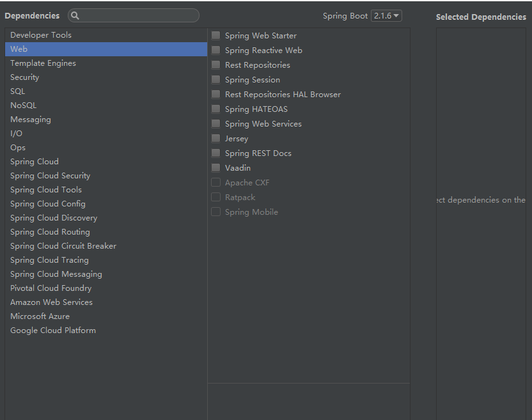Click the Spring Web Starter label
The width and height of the screenshot is (532, 420).
261,36
